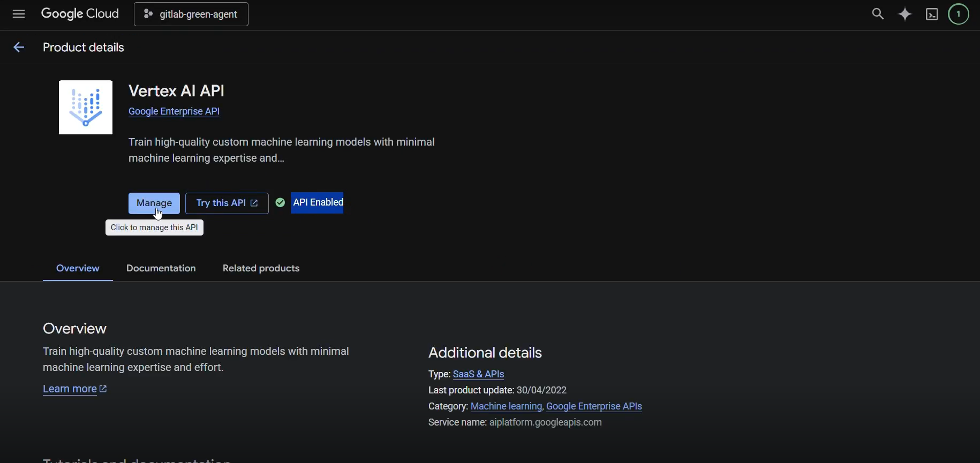Click the Overview section heading
The height and width of the screenshot is (463, 980).
pyautogui.click(x=75, y=329)
